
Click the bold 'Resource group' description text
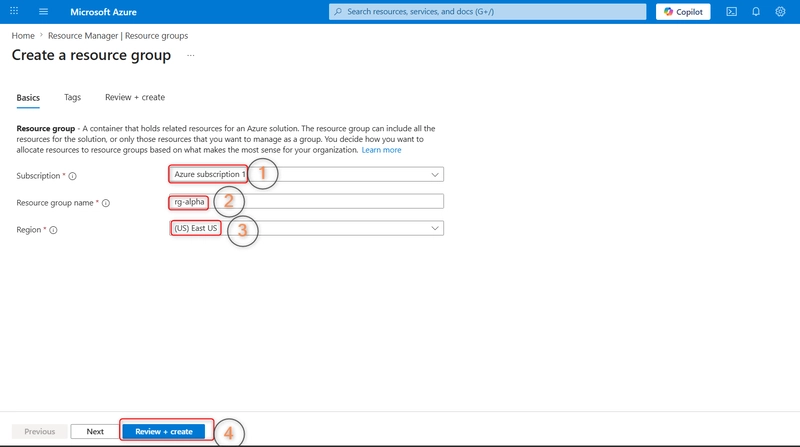(x=45, y=129)
